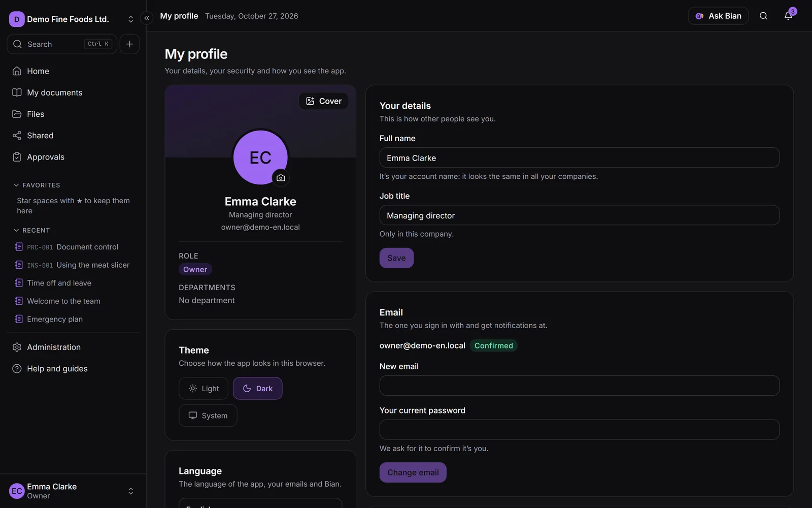Click the camera icon on the avatar
Viewport: 812px width, 508px height.
(281, 178)
